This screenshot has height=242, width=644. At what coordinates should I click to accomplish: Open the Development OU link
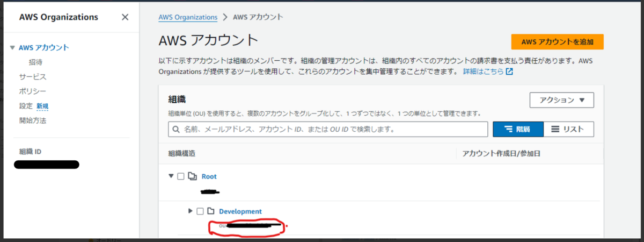click(240, 211)
